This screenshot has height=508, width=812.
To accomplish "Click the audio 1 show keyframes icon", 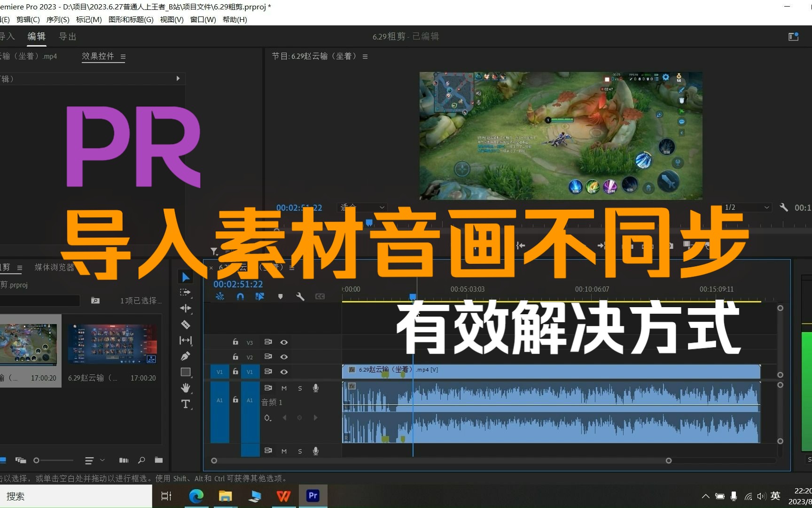I will coord(267,418).
